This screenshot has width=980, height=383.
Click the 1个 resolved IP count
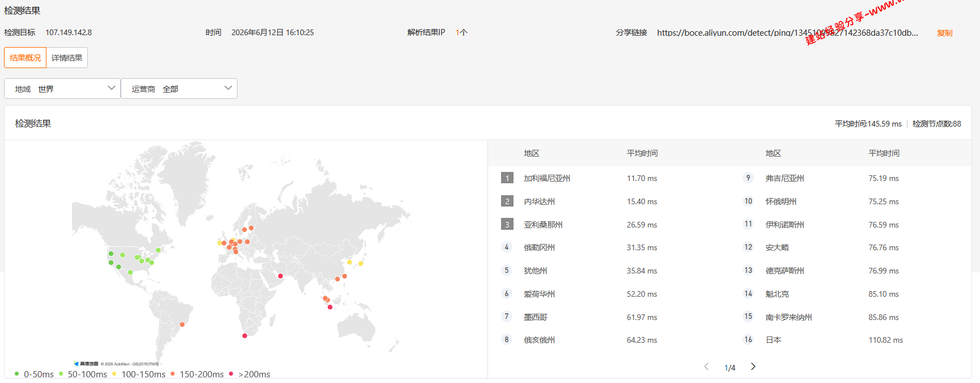[461, 33]
